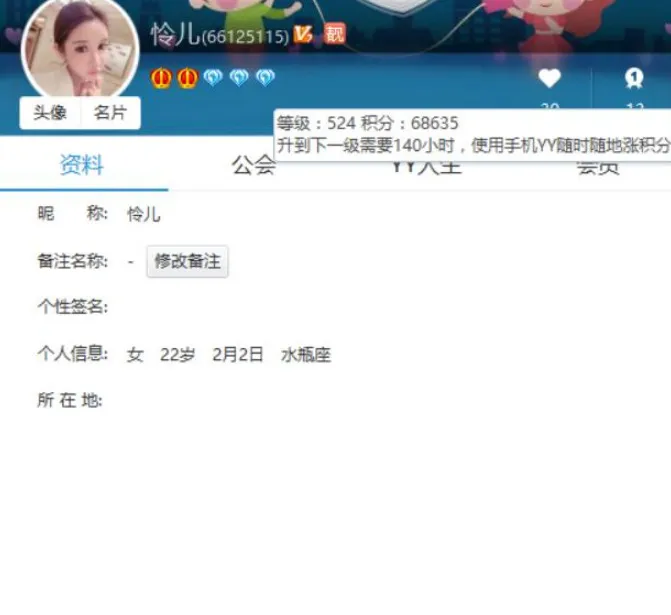The height and width of the screenshot is (615, 671).
Task: Open the white medal ribbon icon
Action: (x=634, y=78)
